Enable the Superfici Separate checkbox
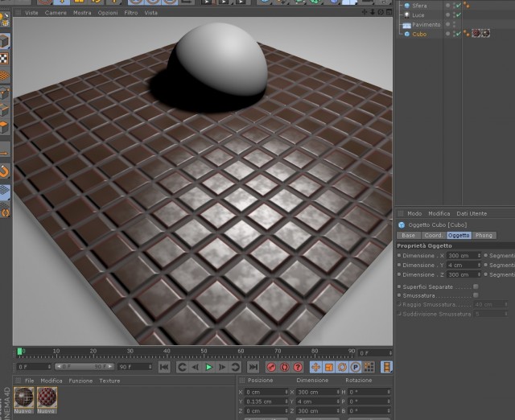This screenshot has height=420, width=515. (x=476, y=286)
